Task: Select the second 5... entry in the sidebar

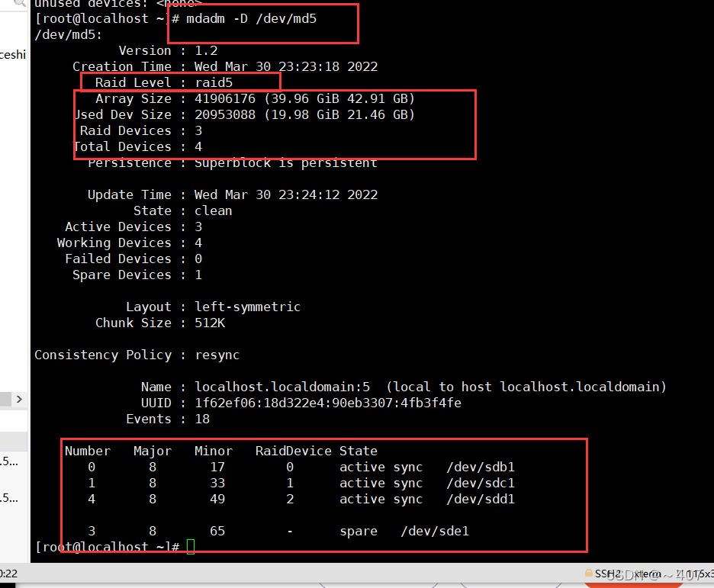Action: tap(11, 497)
